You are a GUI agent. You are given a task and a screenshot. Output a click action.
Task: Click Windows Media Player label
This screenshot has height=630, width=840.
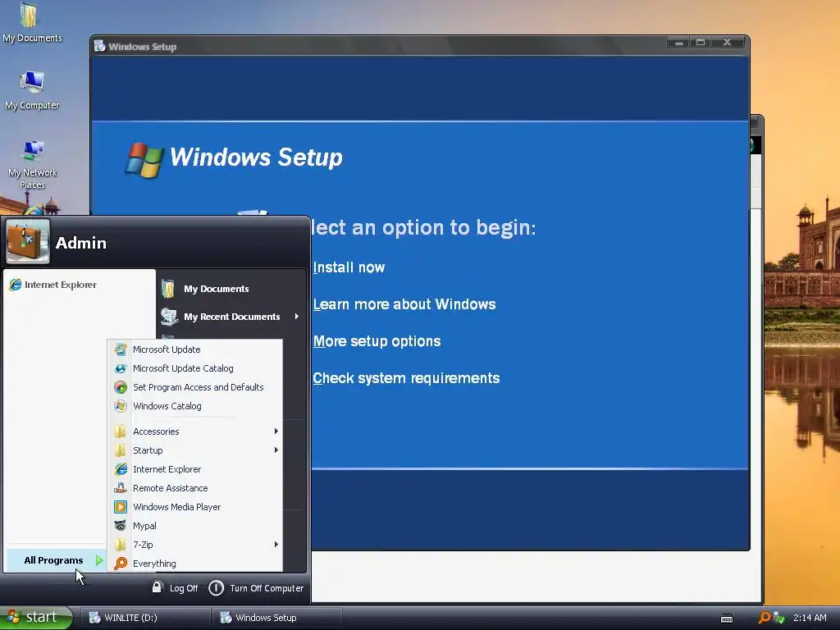(x=177, y=507)
